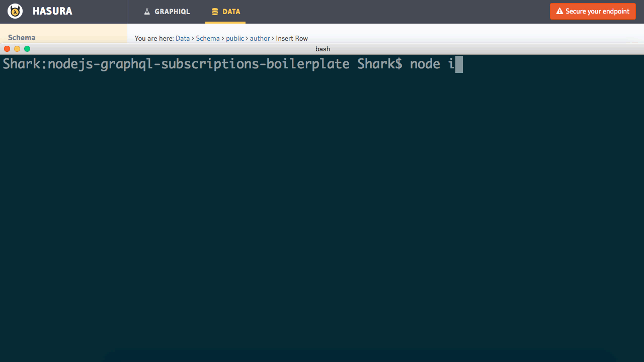
Task: Click the database stack icon beside Data
Action: pos(215,12)
